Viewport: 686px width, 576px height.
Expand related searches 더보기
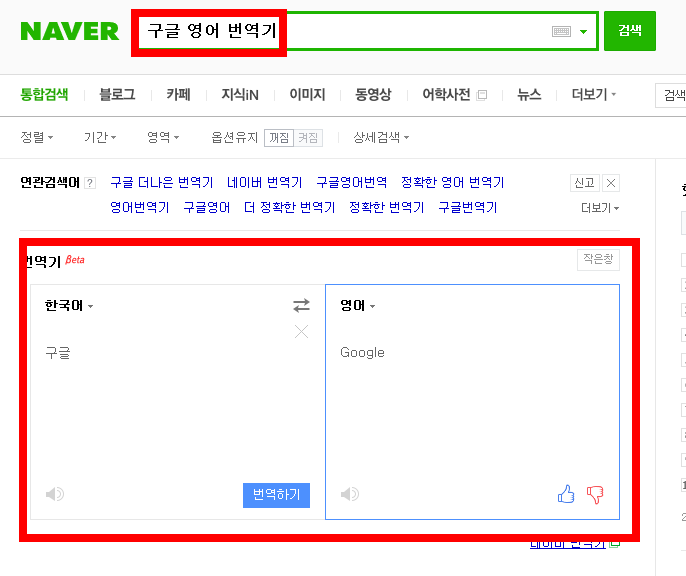click(600, 208)
